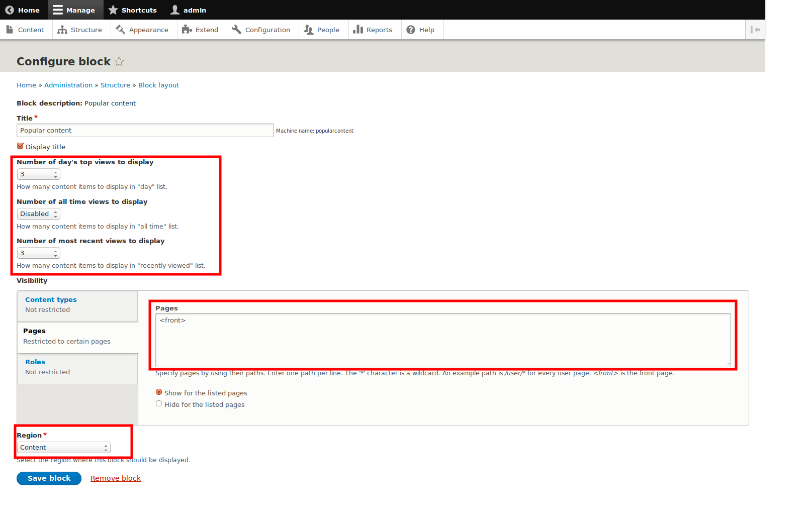This screenshot has width=812, height=532.
Task: Open the People section icon
Action: click(x=308, y=30)
